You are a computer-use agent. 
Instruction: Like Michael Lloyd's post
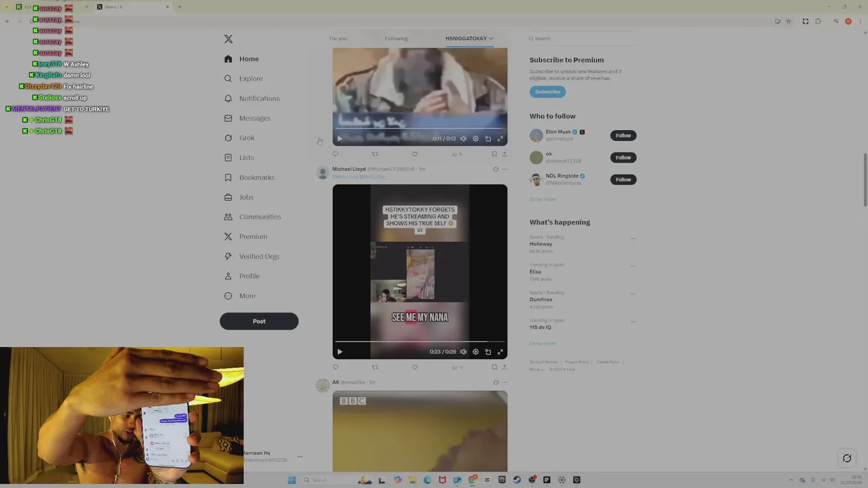414,367
